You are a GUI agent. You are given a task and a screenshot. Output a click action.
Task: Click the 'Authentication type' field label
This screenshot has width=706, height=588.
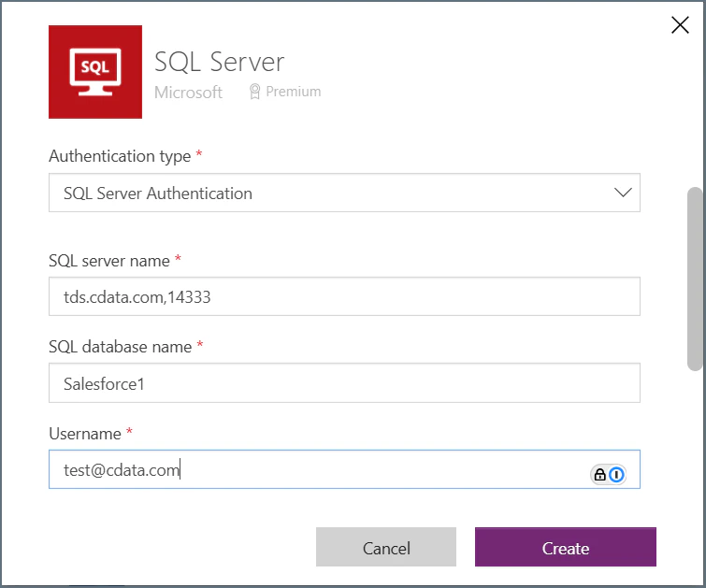pyautogui.click(x=120, y=156)
